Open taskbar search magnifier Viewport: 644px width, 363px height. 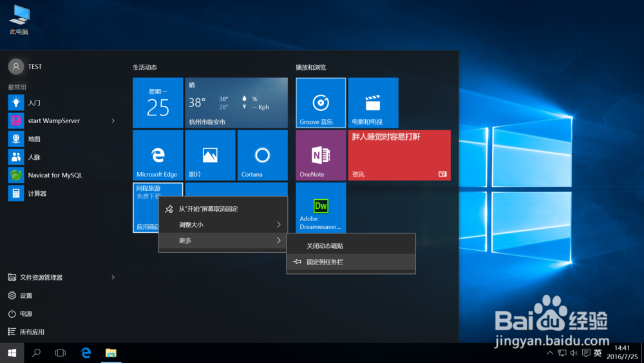pos(36,353)
